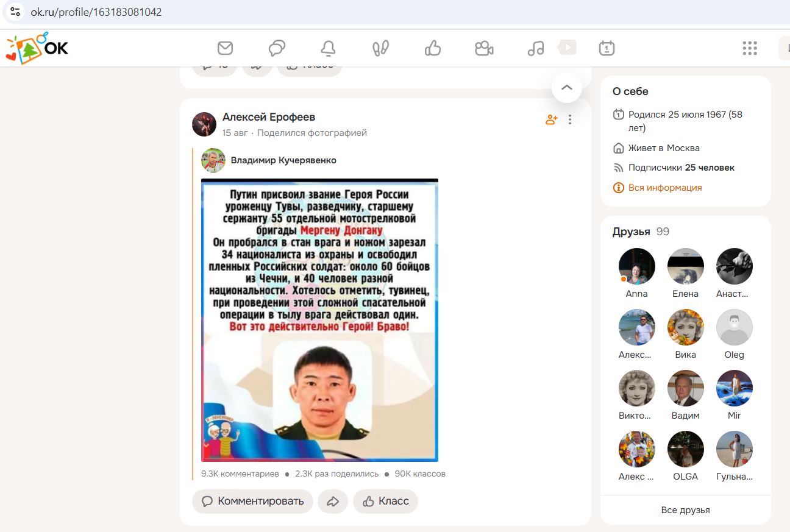Open the music note icon
This screenshot has height=532, width=790.
pos(536,48)
